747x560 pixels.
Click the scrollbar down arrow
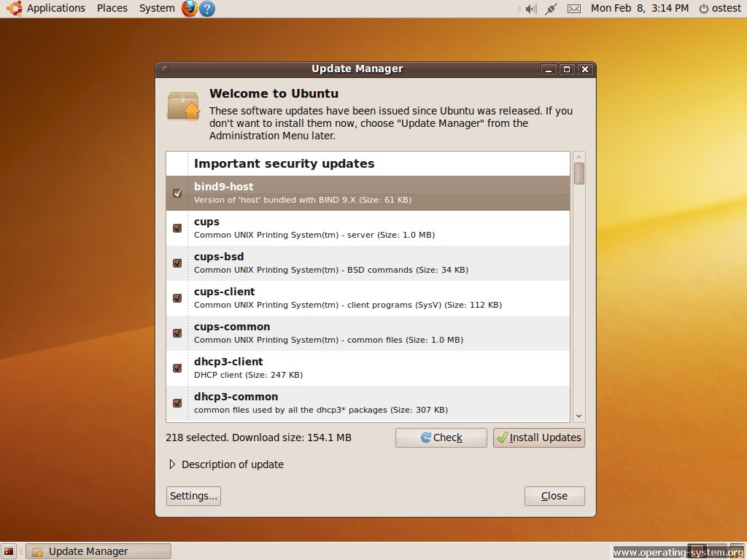click(x=578, y=416)
